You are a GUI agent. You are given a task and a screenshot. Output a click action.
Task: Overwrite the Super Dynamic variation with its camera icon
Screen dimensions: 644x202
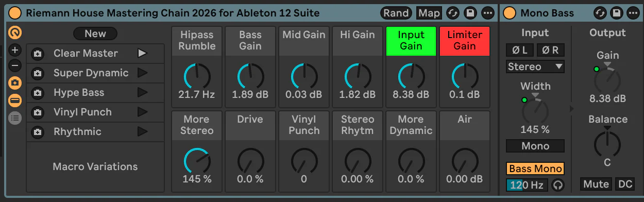tap(37, 73)
